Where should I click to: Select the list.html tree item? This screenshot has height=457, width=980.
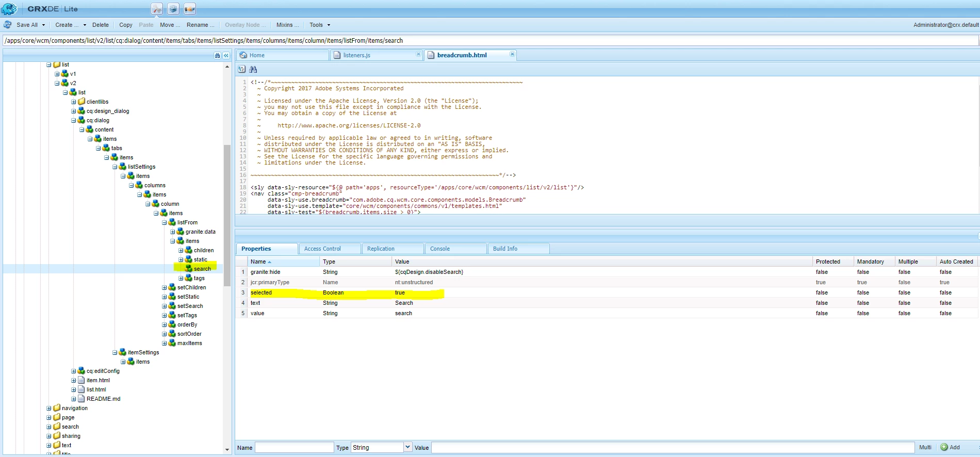[96, 389]
